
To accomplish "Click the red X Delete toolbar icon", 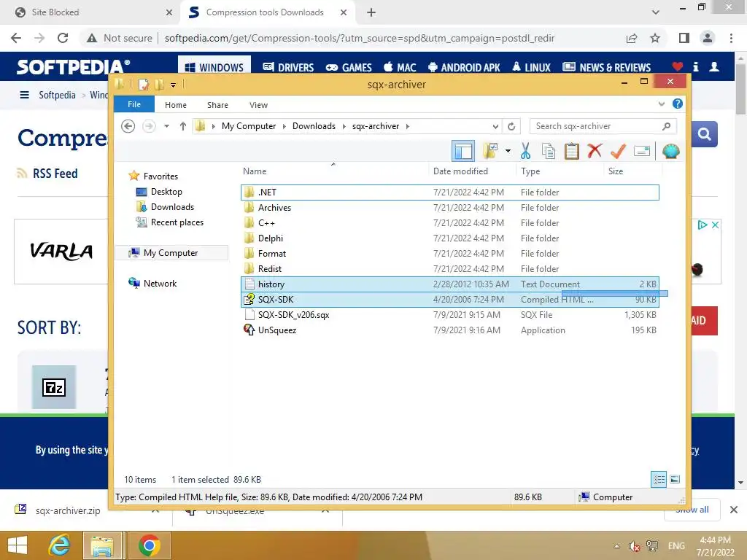I will click(x=595, y=151).
